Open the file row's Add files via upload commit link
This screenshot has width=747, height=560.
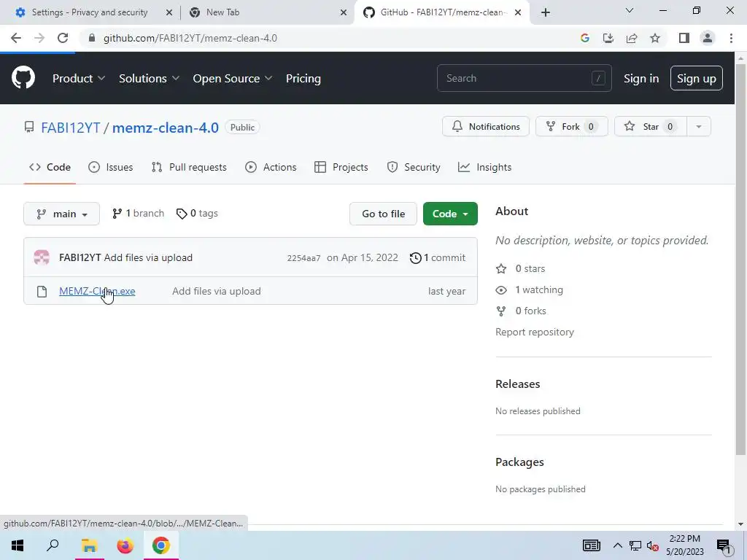[216, 291]
